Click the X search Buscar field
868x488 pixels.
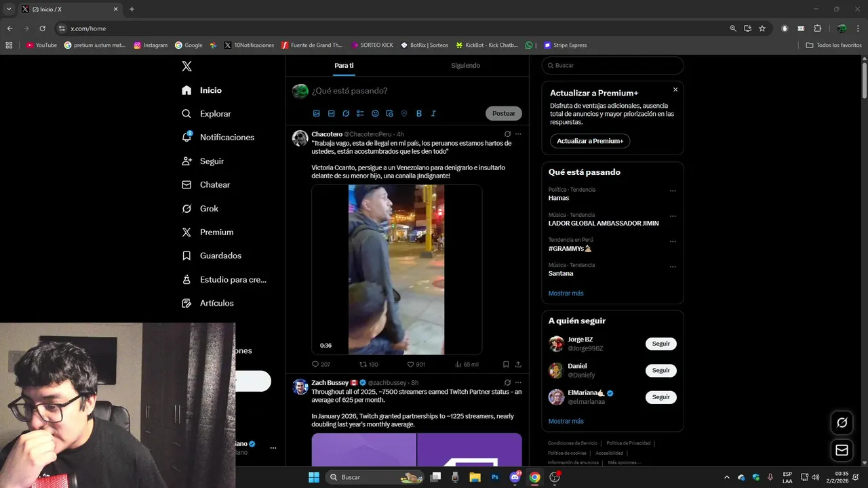click(613, 66)
